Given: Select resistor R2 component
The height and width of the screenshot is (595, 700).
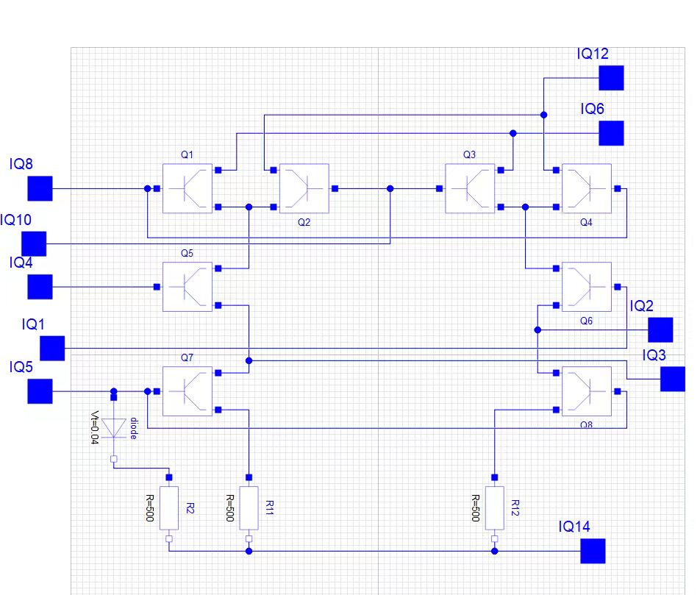Looking at the screenshot, I should [169, 508].
